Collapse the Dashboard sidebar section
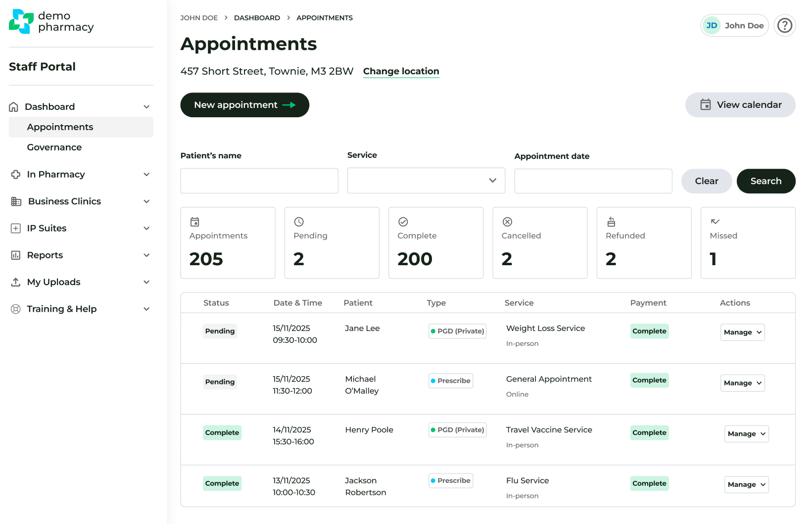Viewport: 812px width, 524px height. click(146, 106)
